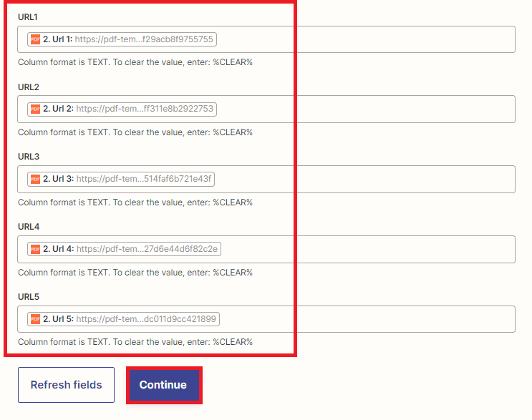Image resolution: width=532 pixels, height=420 pixels.
Task: Select the mapped URL ending in 514faf6b721e43f
Action: click(144, 179)
